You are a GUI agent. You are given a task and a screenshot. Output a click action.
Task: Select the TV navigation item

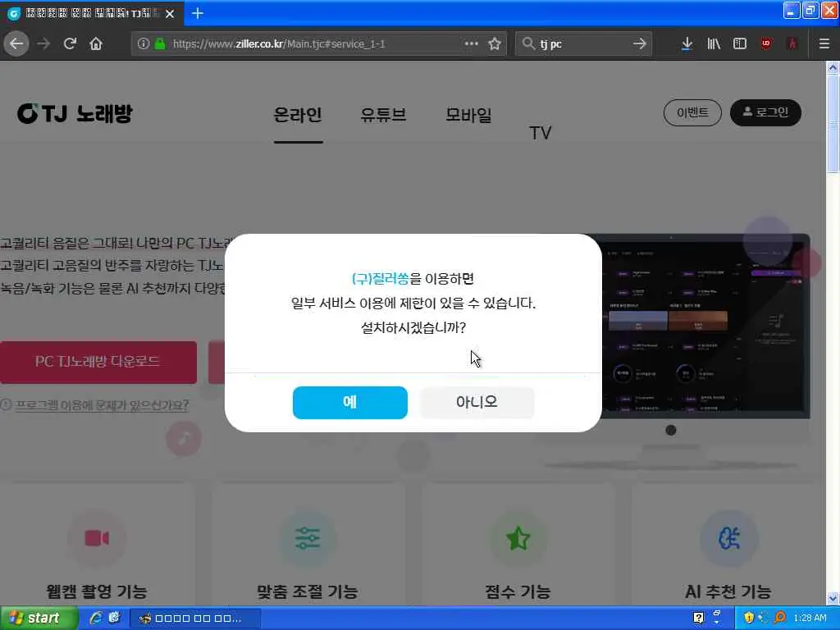coord(540,133)
